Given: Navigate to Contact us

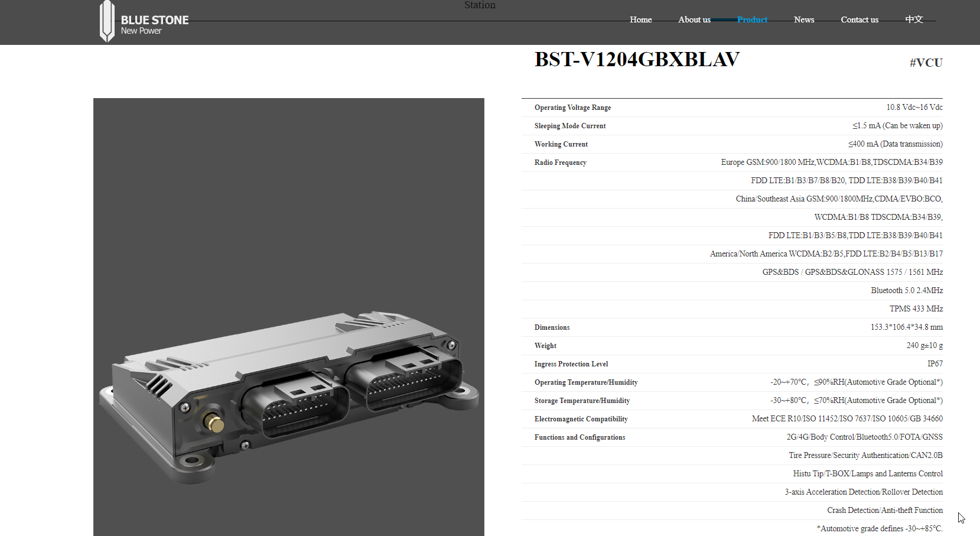Looking at the screenshot, I should click(859, 20).
